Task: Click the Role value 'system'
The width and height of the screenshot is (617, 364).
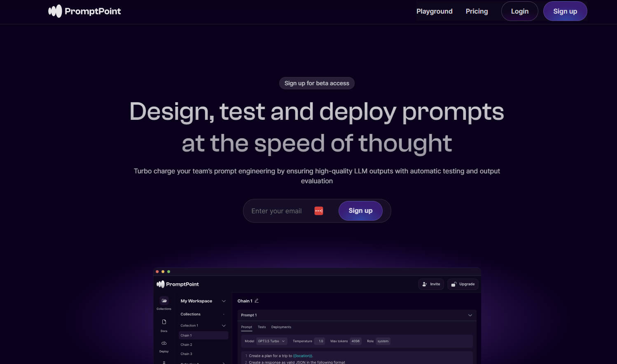Action: (x=383, y=341)
